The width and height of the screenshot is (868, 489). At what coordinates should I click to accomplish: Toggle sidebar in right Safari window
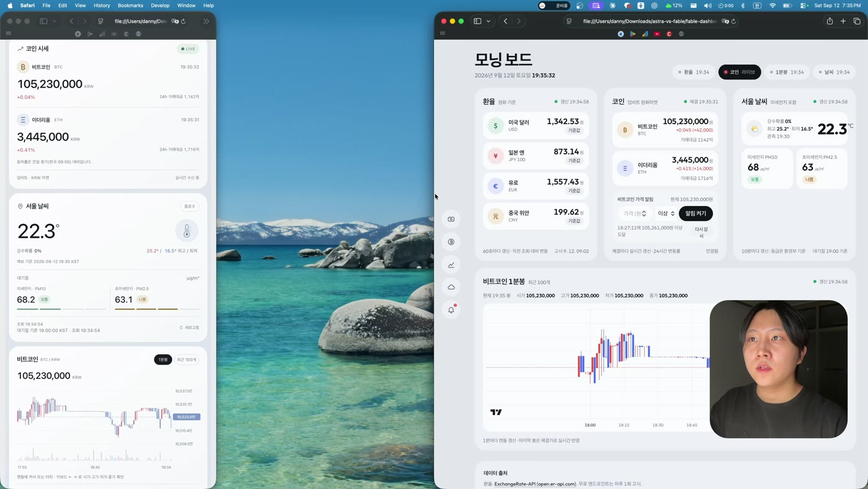477,21
